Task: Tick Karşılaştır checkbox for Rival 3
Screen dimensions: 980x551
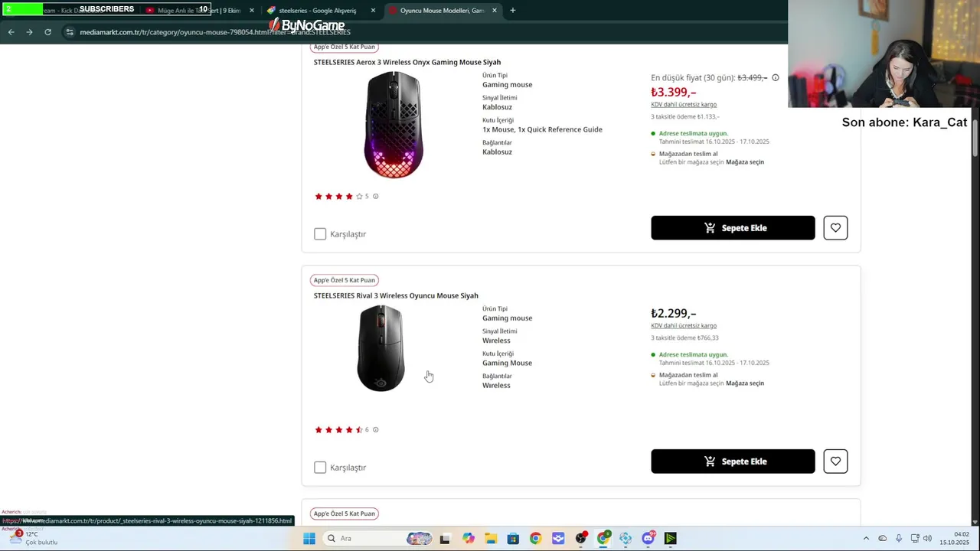Action: (x=320, y=468)
